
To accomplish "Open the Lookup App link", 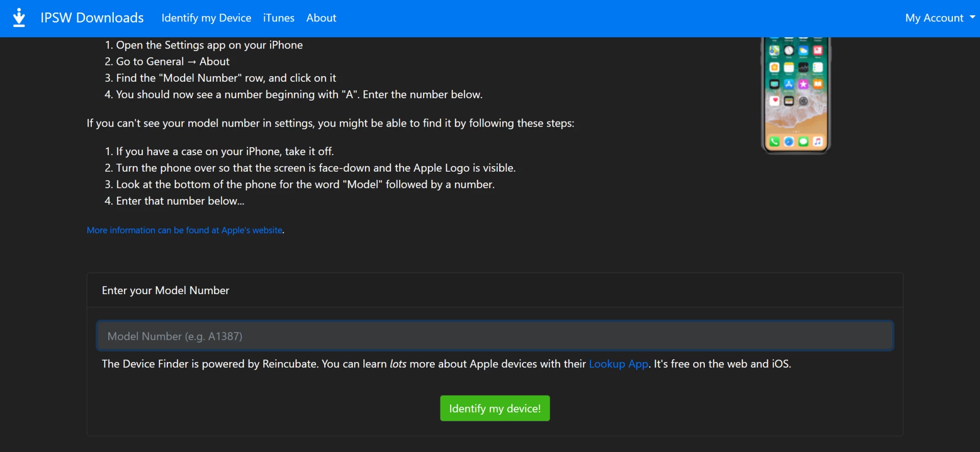I will [x=618, y=364].
